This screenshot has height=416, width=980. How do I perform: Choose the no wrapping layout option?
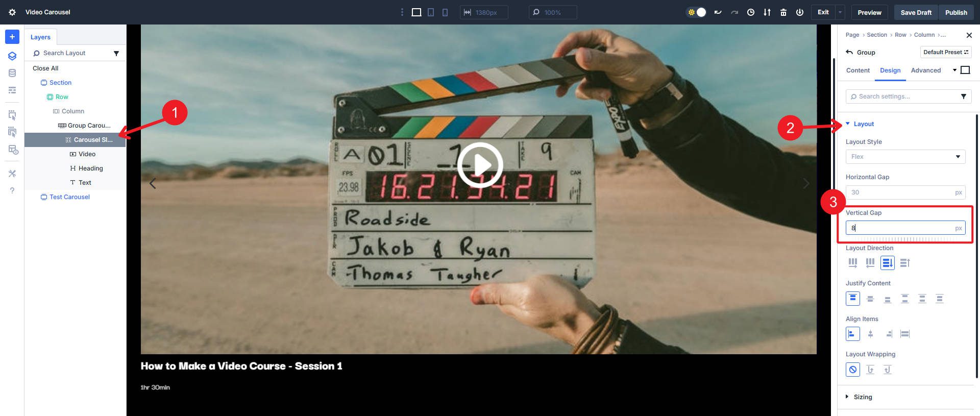pos(852,370)
